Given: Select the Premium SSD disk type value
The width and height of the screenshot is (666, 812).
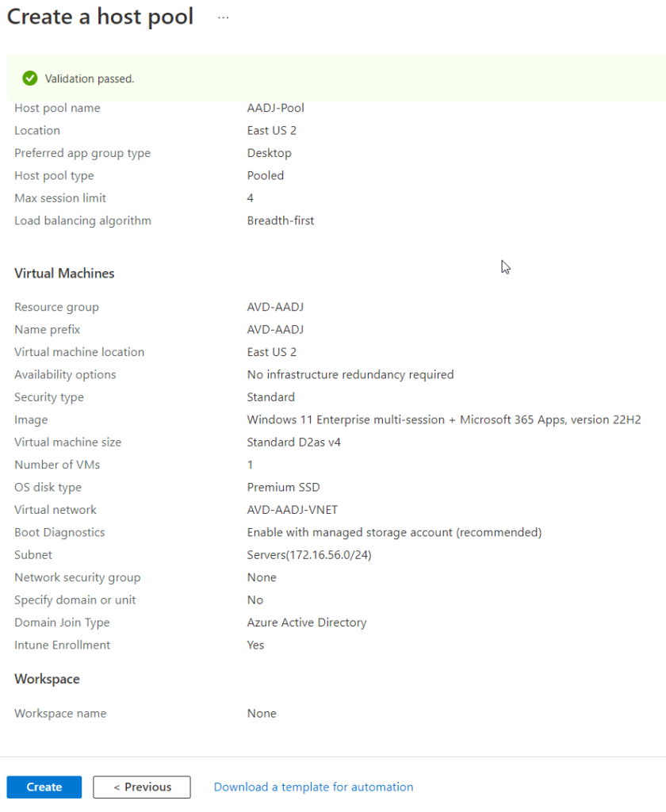Looking at the screenshot, I should pos(283,487).
